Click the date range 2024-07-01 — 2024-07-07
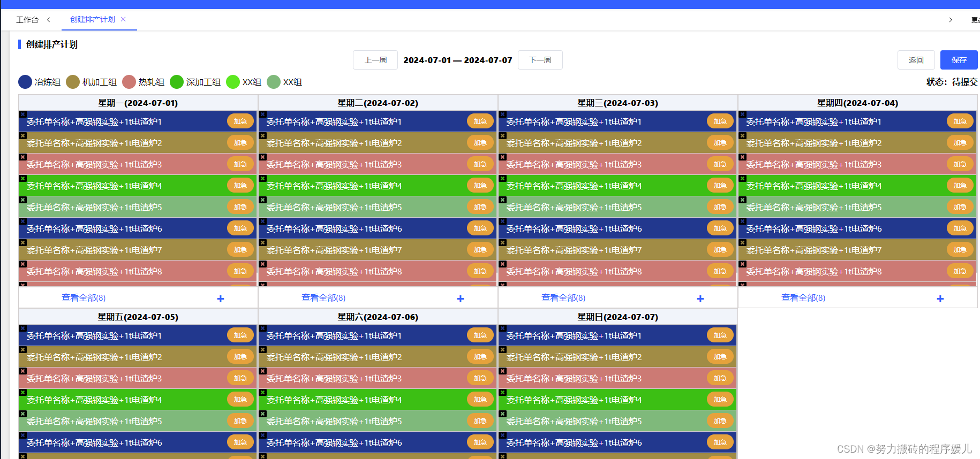 (x=458, y=60)
